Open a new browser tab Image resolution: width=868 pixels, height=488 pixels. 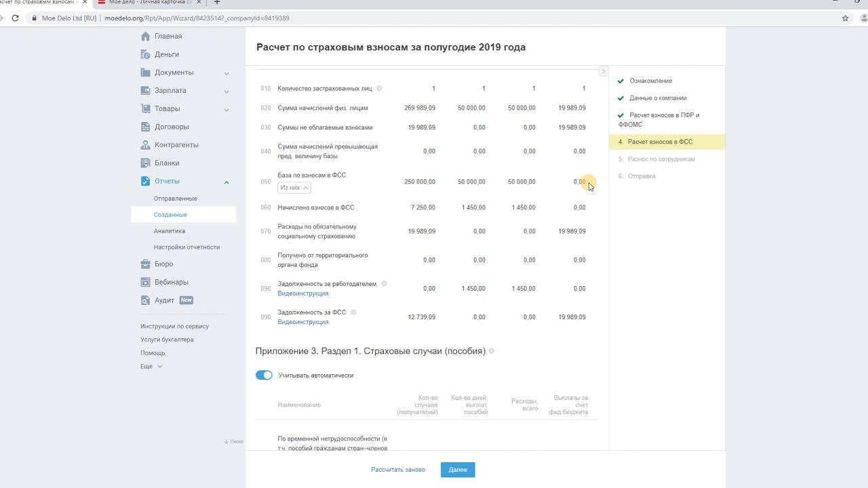217,3
